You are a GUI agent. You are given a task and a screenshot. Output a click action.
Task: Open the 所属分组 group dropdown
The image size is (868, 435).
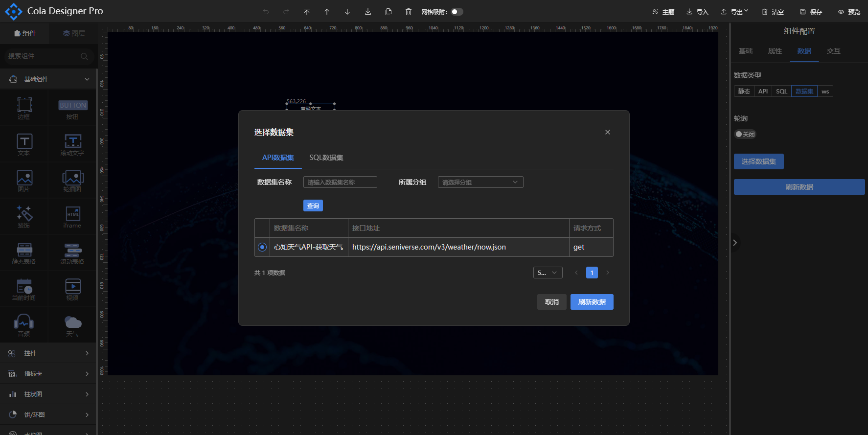pyautogui.click(x=480, y=182)
